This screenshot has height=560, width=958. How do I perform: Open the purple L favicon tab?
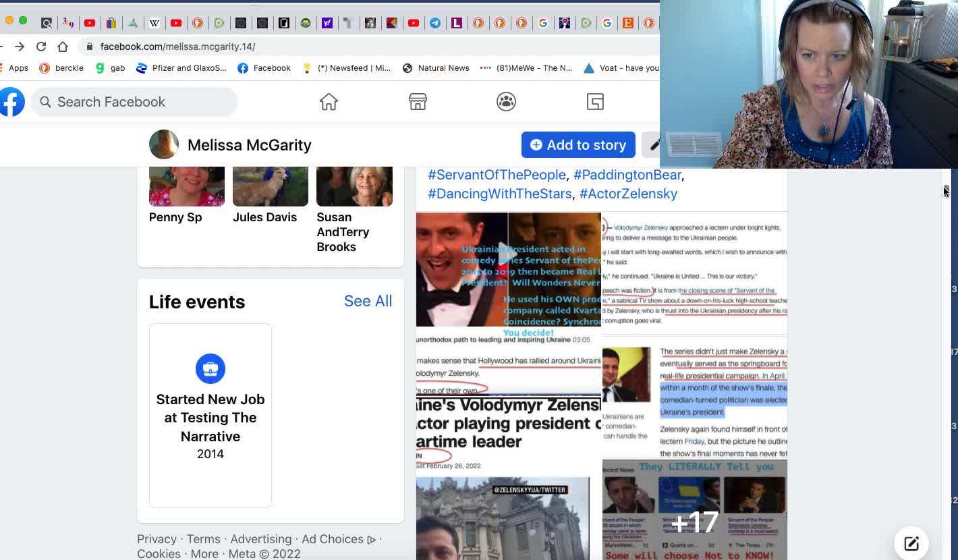[457, 23]
